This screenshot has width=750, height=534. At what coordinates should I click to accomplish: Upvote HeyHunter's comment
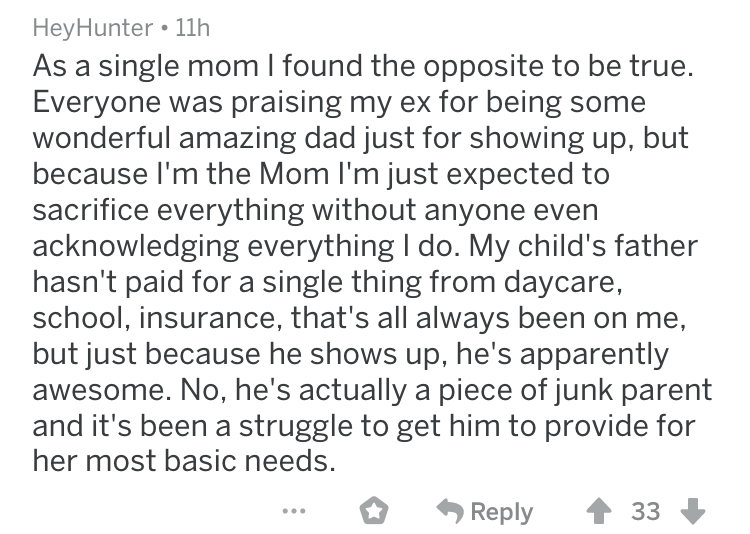coord(599,512)
